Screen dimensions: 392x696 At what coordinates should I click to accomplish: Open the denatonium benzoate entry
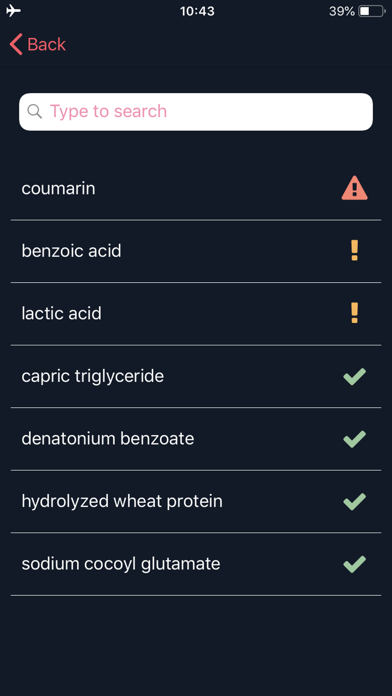[196, 439]
